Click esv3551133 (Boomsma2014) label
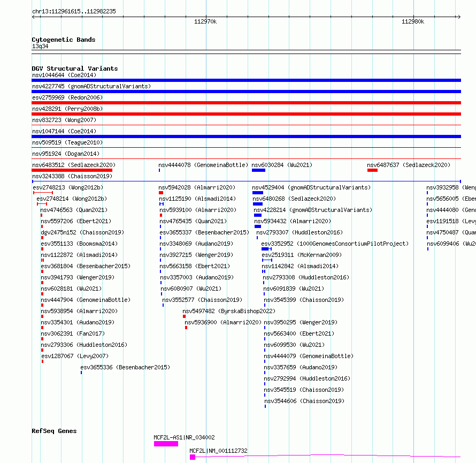This screenshot has width=476, height=463. click(79, 244)
